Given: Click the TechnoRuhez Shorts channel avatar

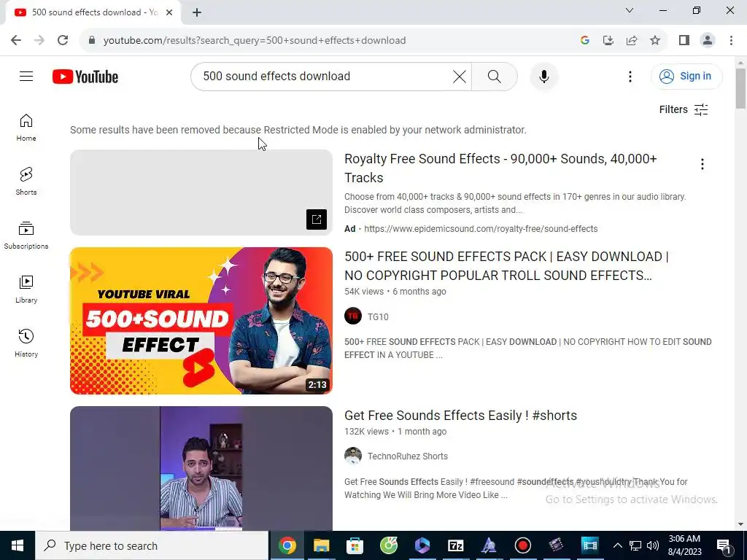Looking at the screenshot, I should tap(353, 456).
